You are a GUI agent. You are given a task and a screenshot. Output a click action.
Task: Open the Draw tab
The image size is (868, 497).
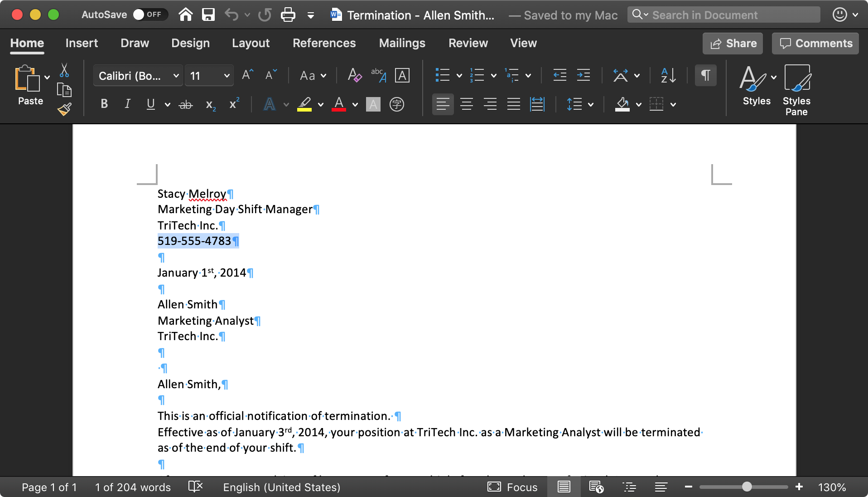(x=135, y=43)
